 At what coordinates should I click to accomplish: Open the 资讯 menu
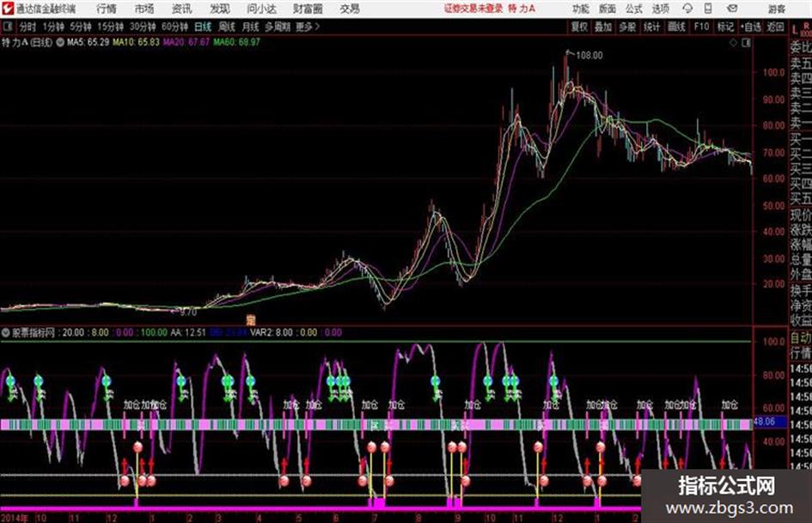click(182, 9)
